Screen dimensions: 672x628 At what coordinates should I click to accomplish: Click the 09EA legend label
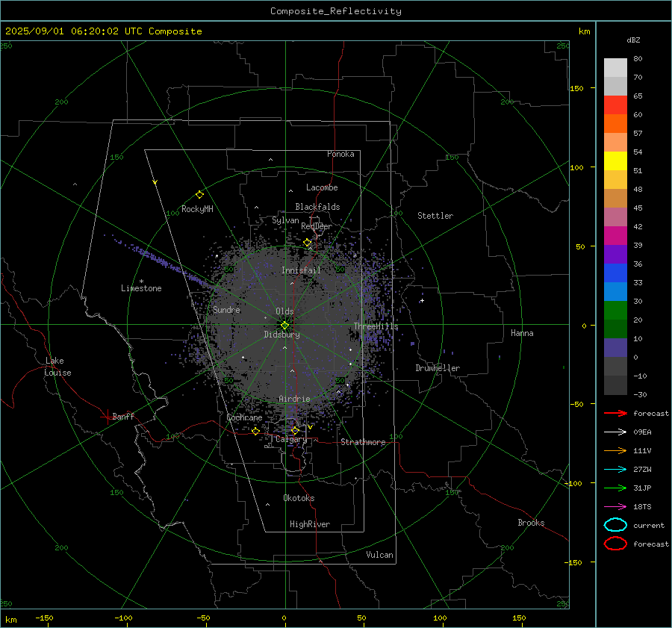642,432
